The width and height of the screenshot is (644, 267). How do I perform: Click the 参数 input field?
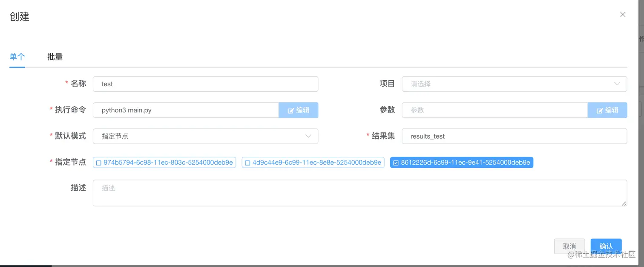495,110
